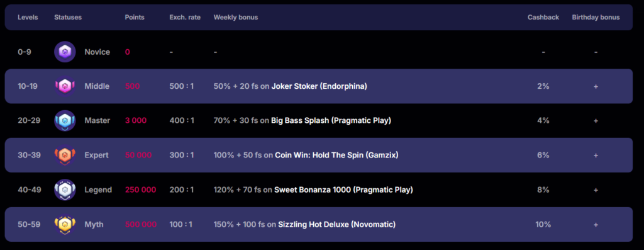Select the Master status blue badge icon
The height and width of the screenshot is (250, 644).
pyautogui.click(x=65, y=121)
